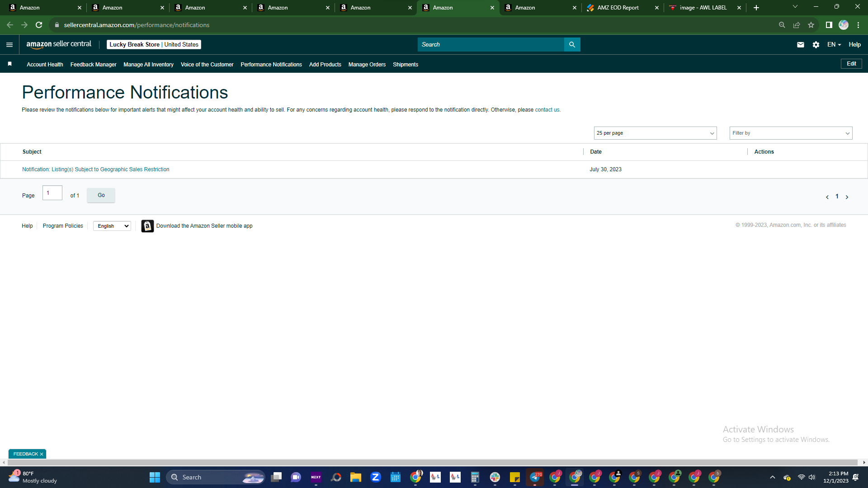The height and width of the screenshot is (488, 868).
Task: Reload the page in browser
Action: [x=39, y=25]
